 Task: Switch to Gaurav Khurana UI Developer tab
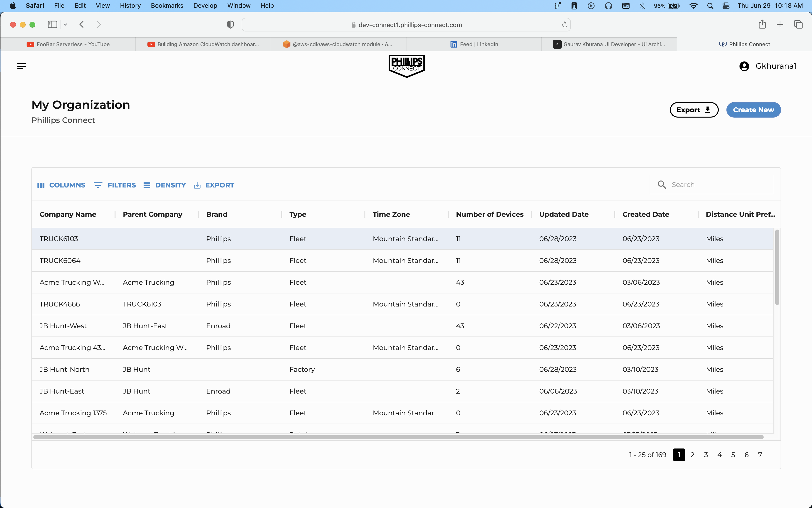[609, 44]
